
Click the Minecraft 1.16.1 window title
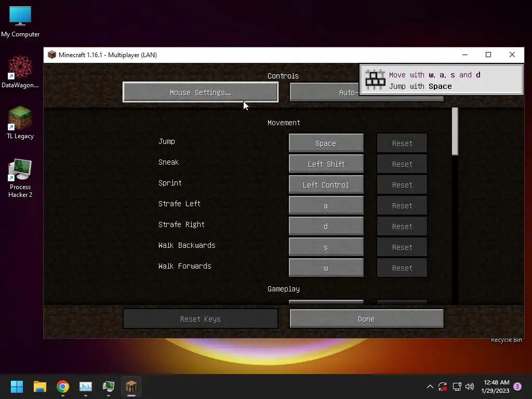coord(108,55)
